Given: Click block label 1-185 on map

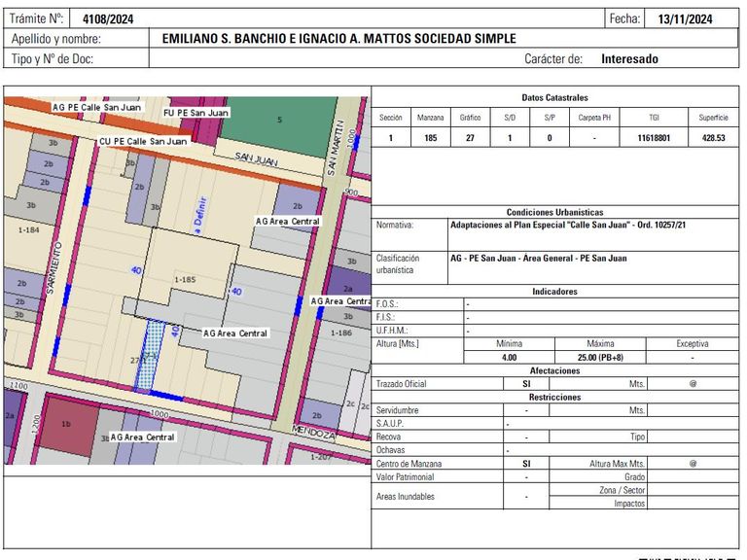Looking at the screenshot, I should pos(185,280).
